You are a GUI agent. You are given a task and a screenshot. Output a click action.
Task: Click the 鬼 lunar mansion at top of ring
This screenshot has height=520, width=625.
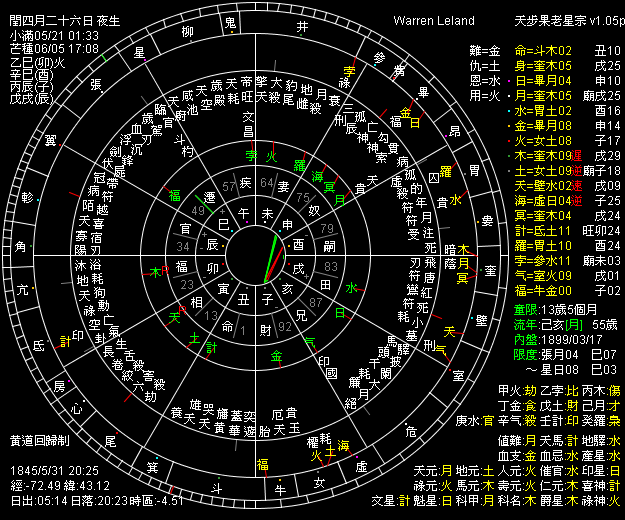(231, 22)
